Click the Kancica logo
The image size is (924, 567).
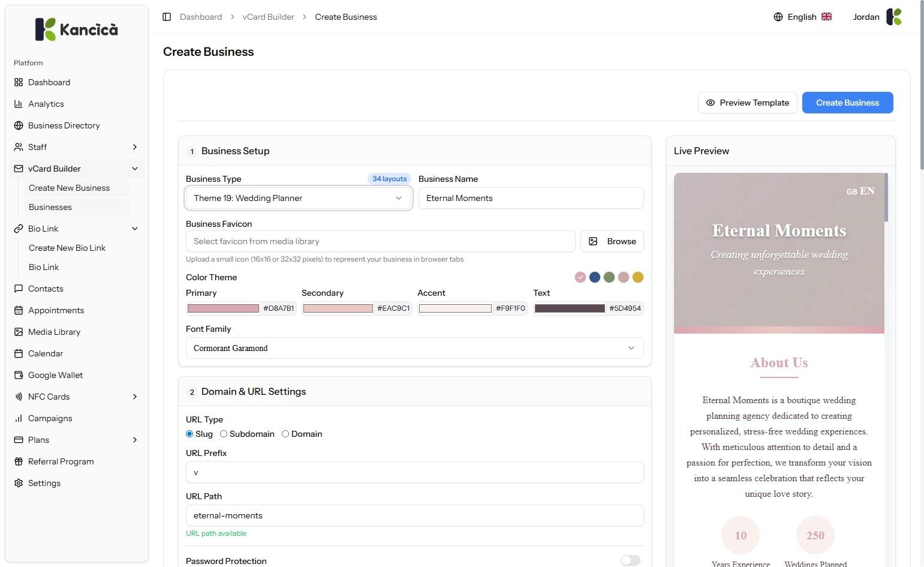77,29
